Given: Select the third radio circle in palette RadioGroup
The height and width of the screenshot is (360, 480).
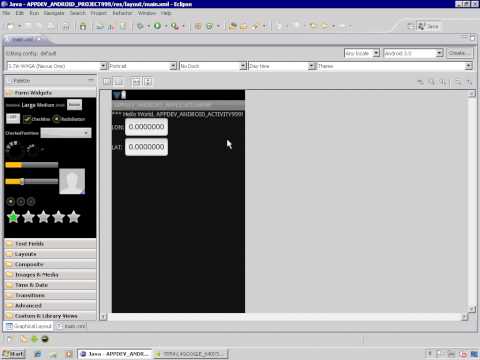Looking at the screenshot, I should coord(31,201).
